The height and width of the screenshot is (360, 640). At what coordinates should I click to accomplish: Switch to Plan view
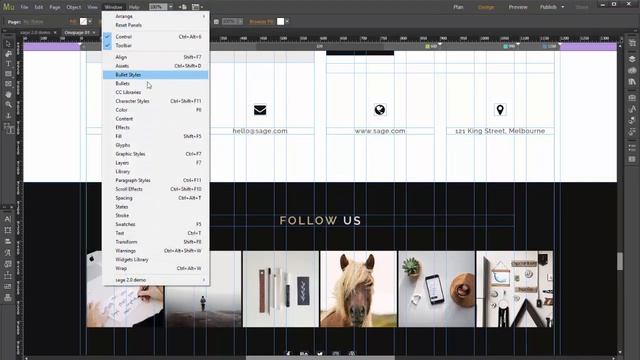coord(458,7)
